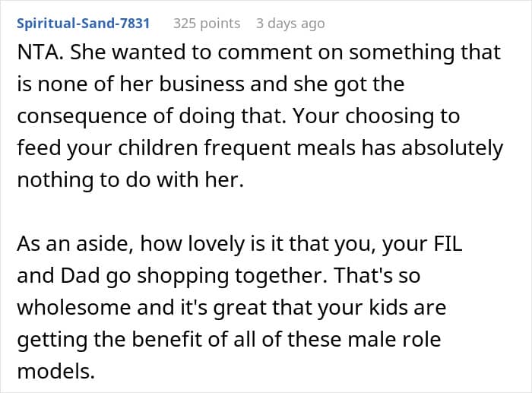Click the words Your choosing to
The width and height of the screenshot is (532, 393).
tap(377, 116)
